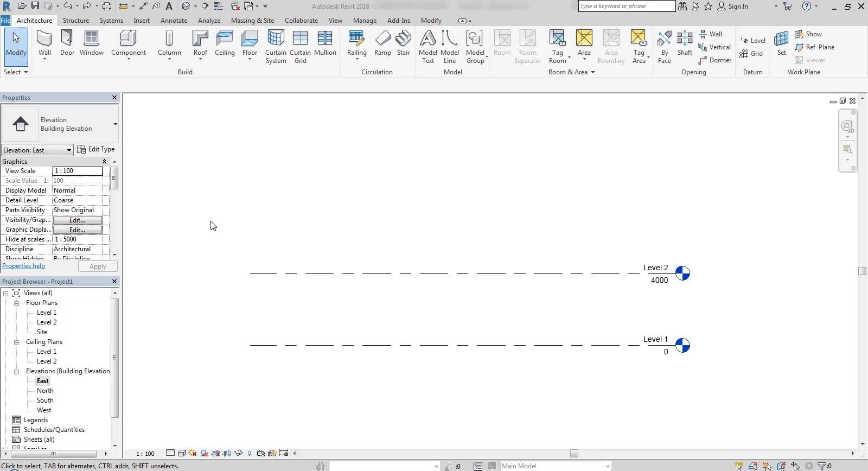Toggle Drag Elements on Selection
Screen dimensions: 868x471
[795, 466]
